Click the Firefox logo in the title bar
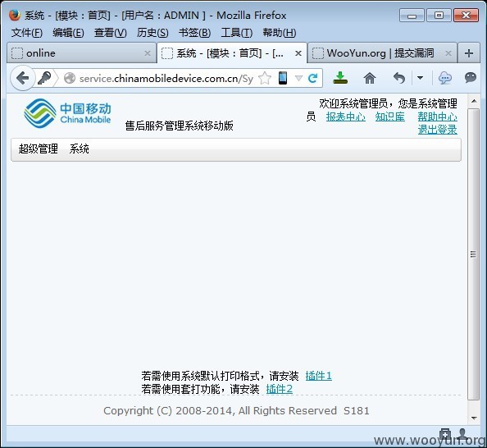 [x=15, y=15]
